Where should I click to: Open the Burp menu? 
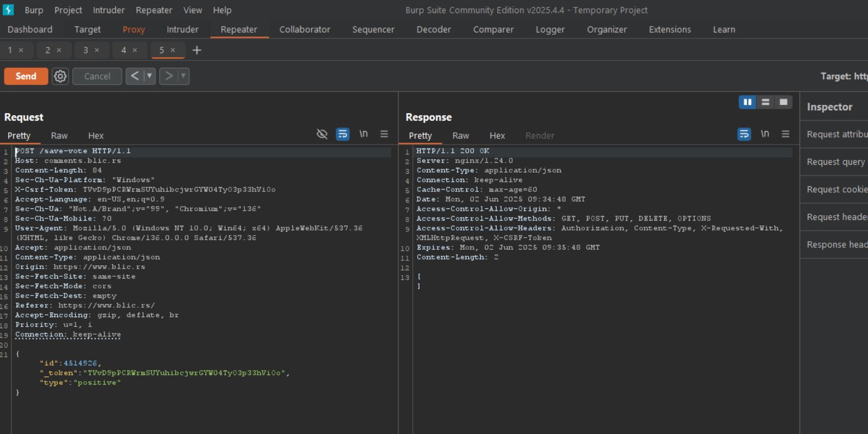34,10
